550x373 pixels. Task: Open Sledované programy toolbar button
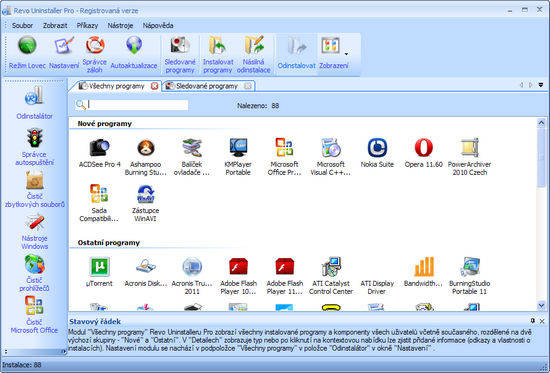pyautogui.click(x=180, y=54)
